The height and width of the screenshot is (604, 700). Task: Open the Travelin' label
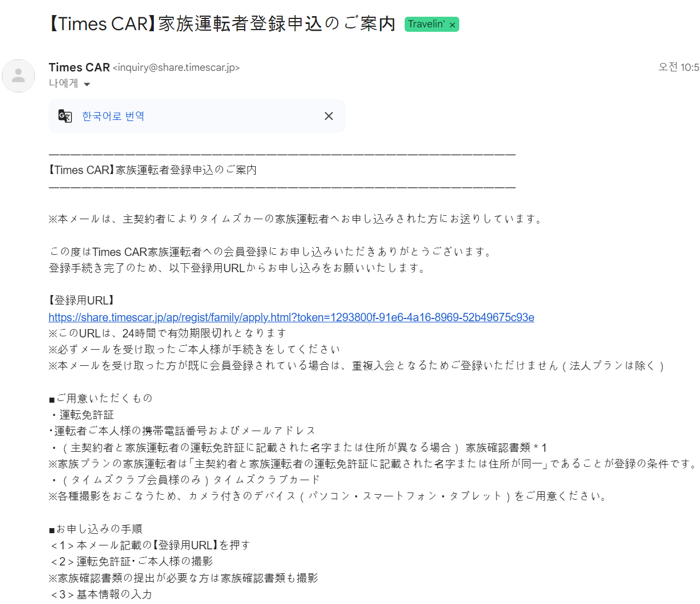(426, 24)
